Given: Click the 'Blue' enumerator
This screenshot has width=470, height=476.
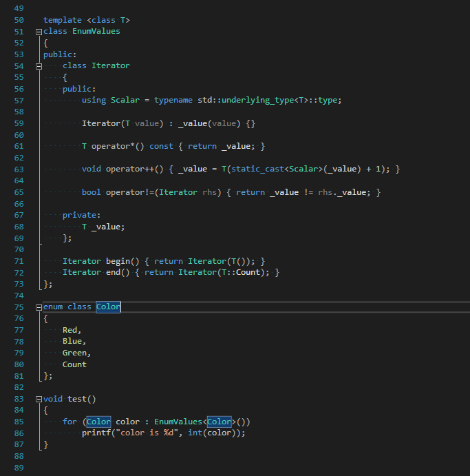Looking at the screenshot, I should (72, 341).
